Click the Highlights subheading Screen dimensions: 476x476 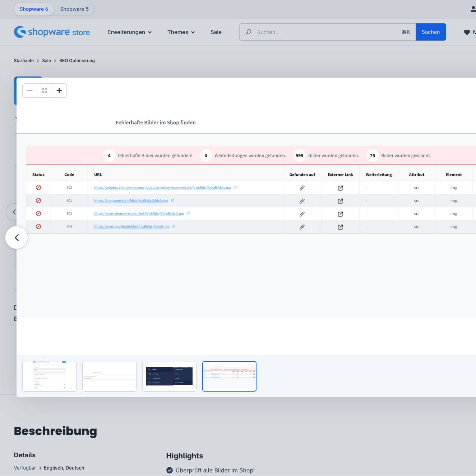(185, 456)
